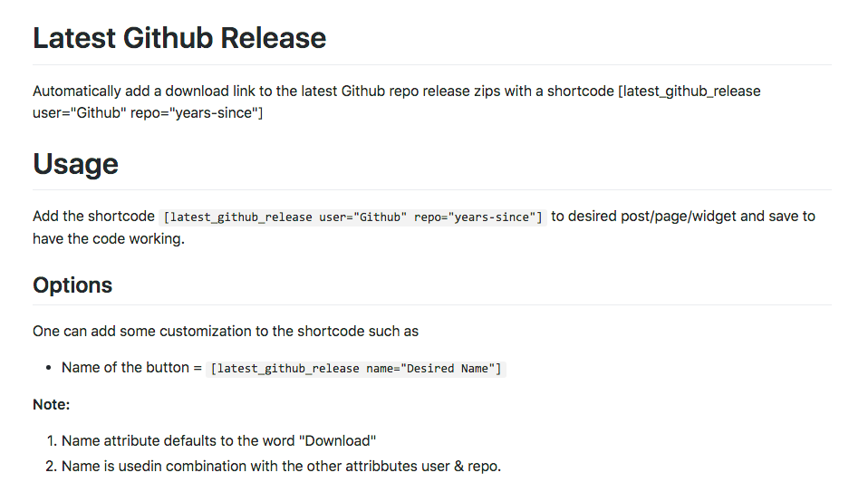Image resolution: width=868 pixels, height=492 pixels.
Task: Click the "Usage" section heading
Action: 76,164
